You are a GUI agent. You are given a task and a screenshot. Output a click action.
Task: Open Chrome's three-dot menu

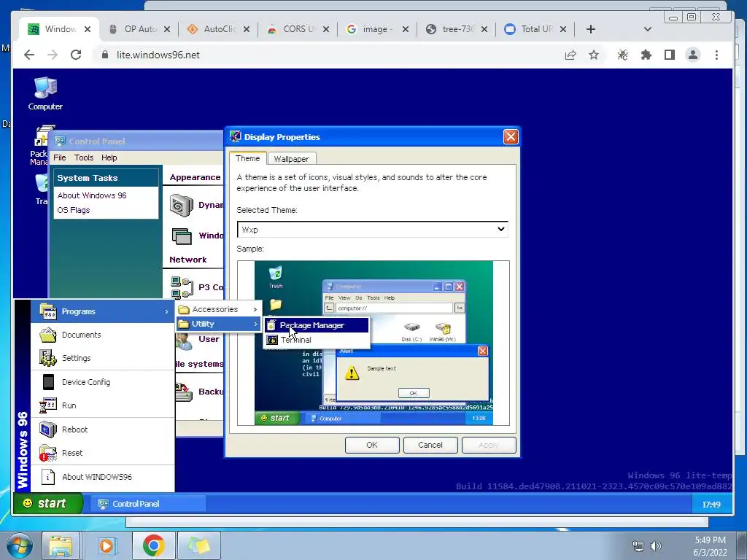tap(716, 55)
